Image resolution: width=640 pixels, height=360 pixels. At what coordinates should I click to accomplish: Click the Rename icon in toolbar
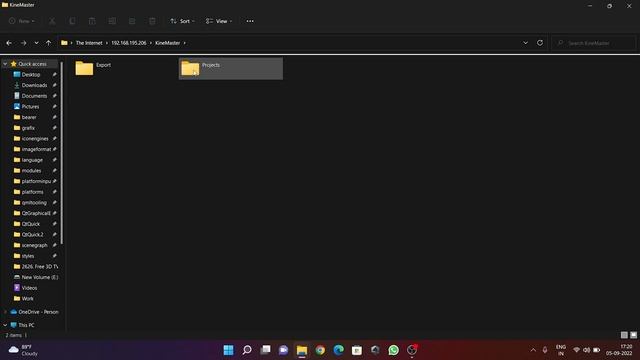(x=112, y=21)
